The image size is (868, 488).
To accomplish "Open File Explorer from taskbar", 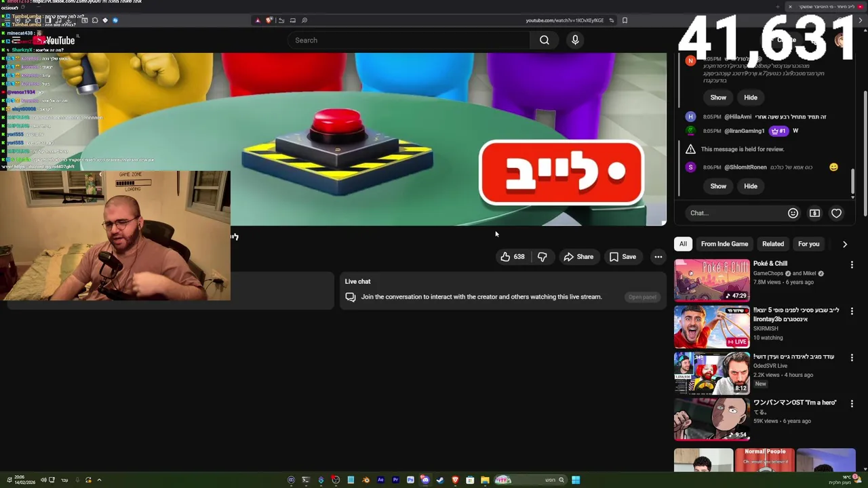I will coord(485,480).
